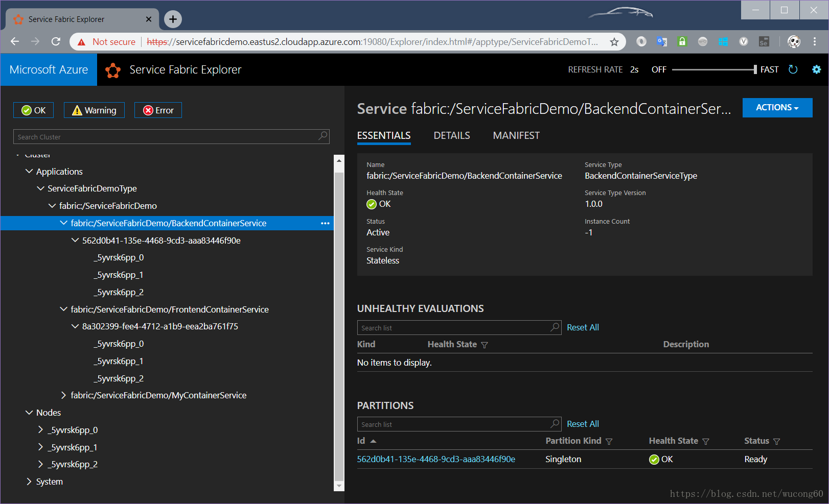Filter Unhealthy Evaluations by Health State icon
This screenshot has width=829, height=504.
click(485, 345)
